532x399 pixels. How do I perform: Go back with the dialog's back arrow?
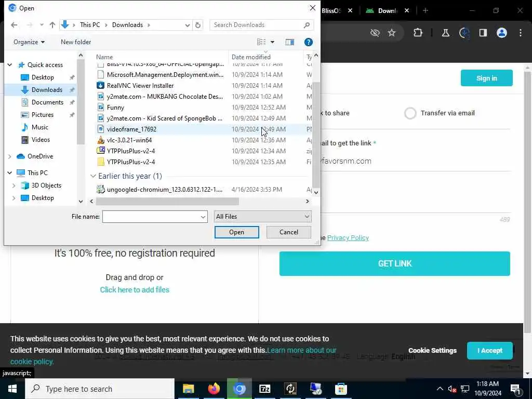14,25
